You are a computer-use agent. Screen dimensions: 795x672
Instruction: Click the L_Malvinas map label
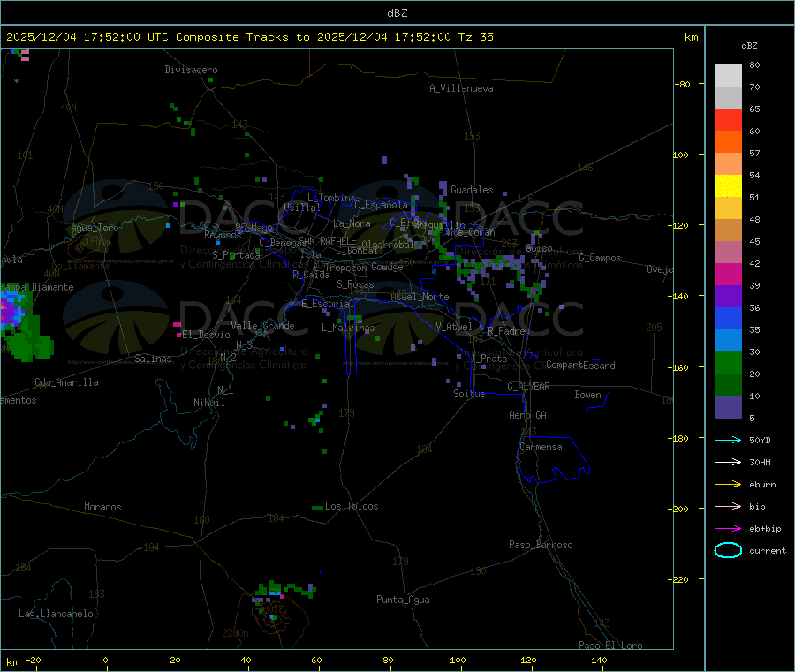(348, 328)
